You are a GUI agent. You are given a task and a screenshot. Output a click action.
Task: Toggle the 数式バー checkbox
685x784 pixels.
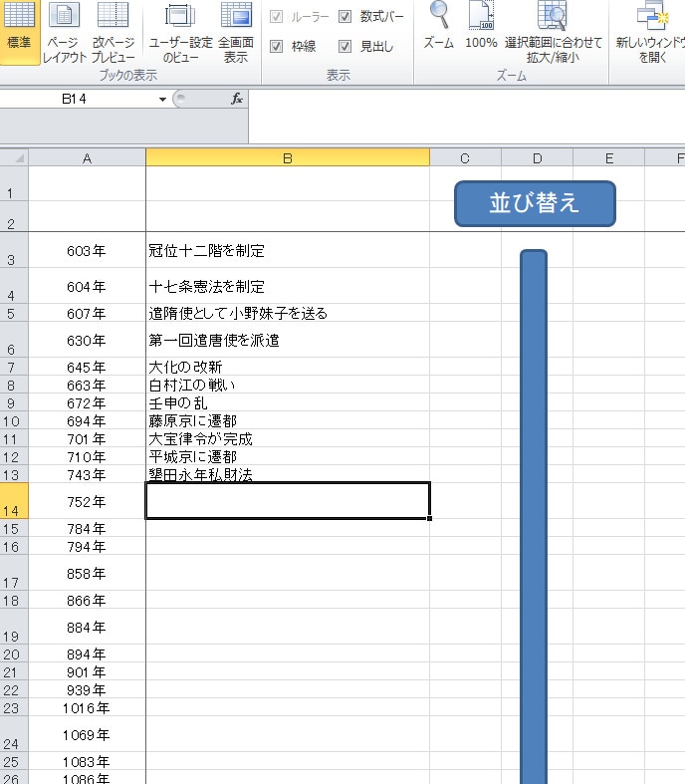pyautogui.click(x=344, y=17)
